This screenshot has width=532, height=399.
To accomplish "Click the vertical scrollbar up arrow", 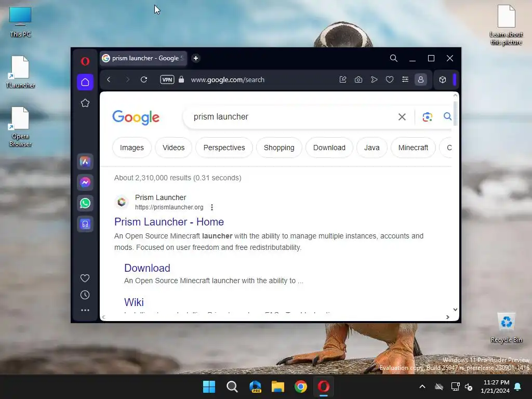I will click(x=455, y=96).
